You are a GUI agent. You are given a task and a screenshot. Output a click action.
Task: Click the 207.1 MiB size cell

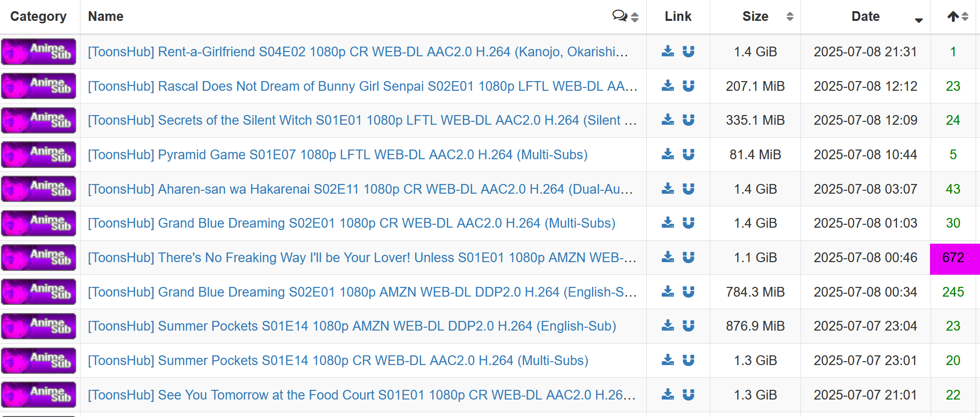(x=755, y=86)
